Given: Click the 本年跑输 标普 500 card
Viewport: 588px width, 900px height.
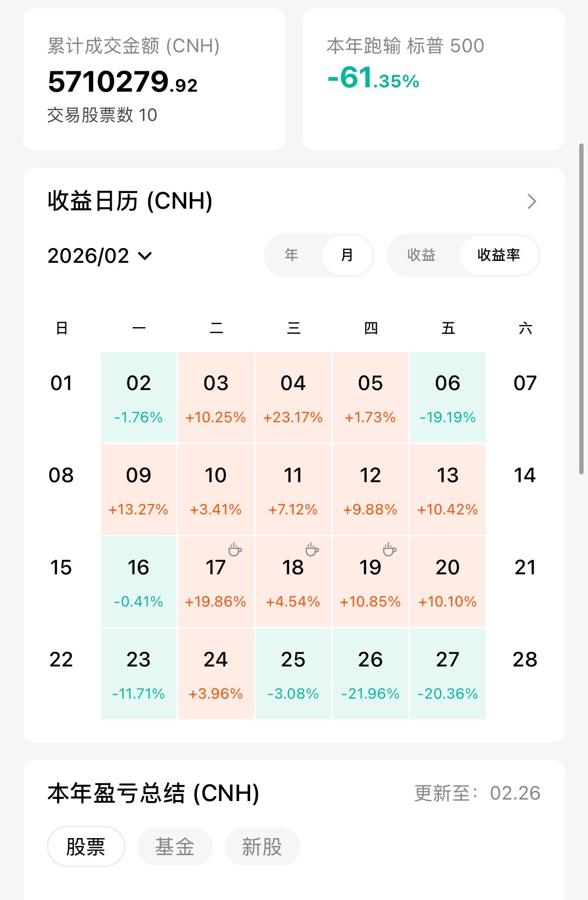Looking at the screenshot, I should point(433,79).
